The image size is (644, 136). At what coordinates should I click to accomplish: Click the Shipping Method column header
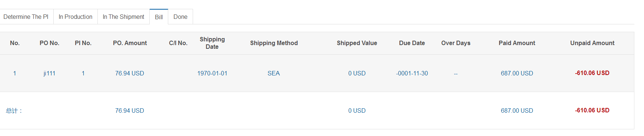(274, 43)
